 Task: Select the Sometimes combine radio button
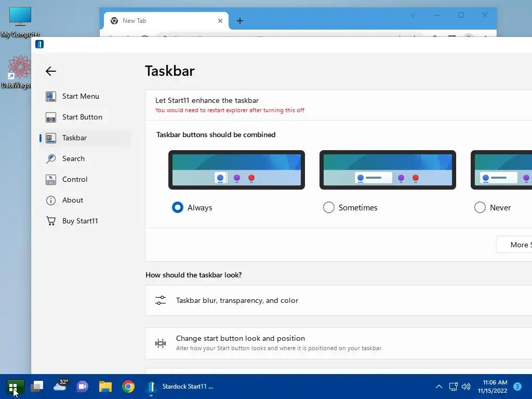point(329,207)
